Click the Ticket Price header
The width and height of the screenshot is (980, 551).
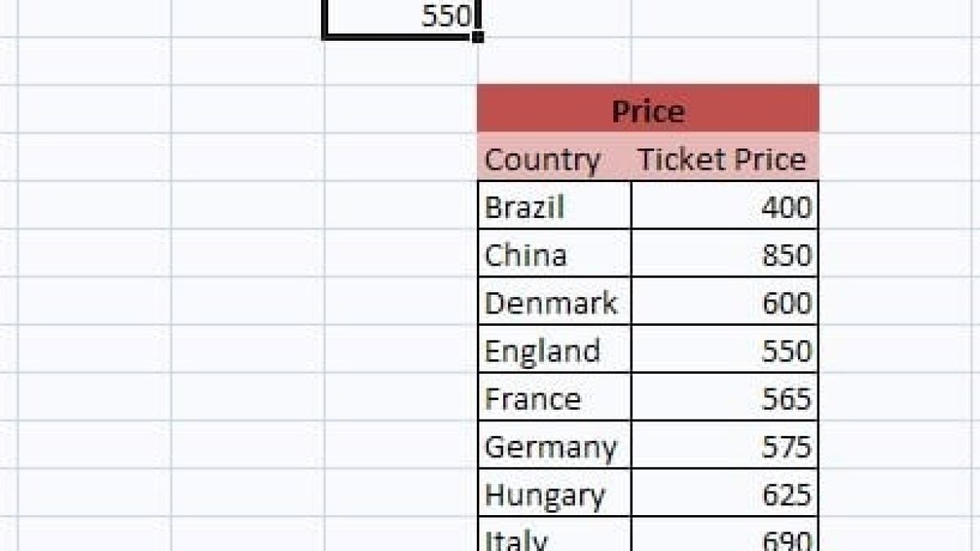click(x=722, y=159)
